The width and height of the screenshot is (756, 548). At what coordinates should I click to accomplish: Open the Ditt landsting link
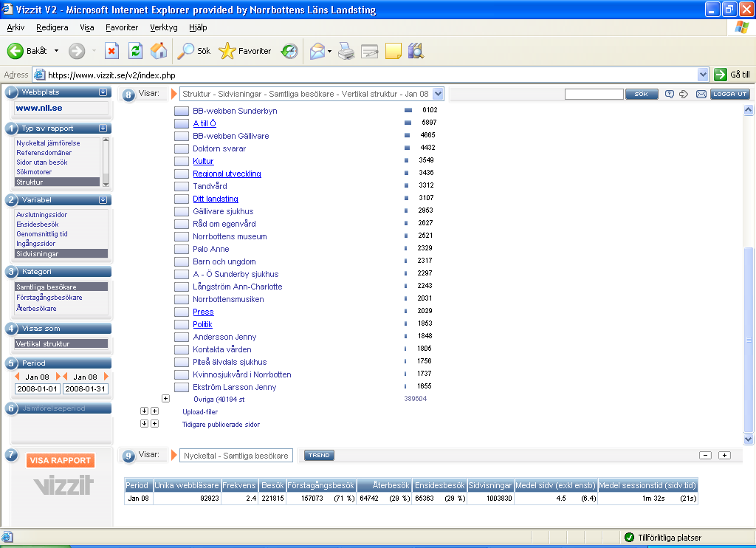pyautogui.click(x=216, y=199)
